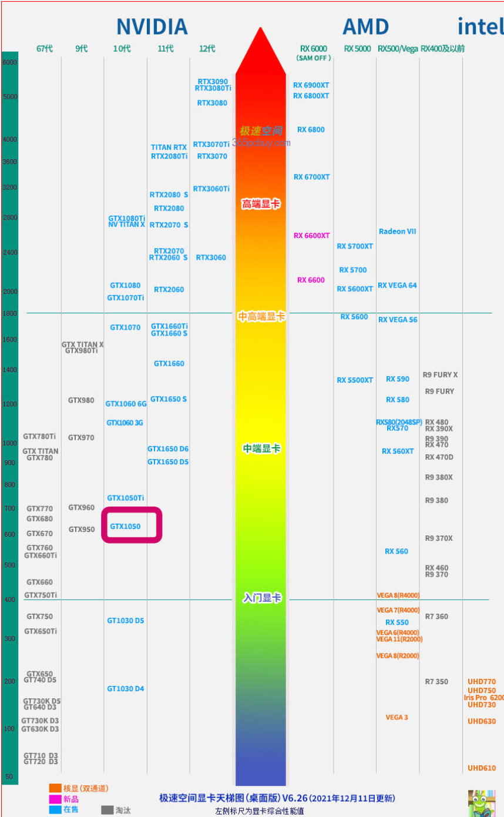This screenshot has width=504, height=817.
Task: Click the orange 核显(双通道) legend swatch
Action: point(55,788)
